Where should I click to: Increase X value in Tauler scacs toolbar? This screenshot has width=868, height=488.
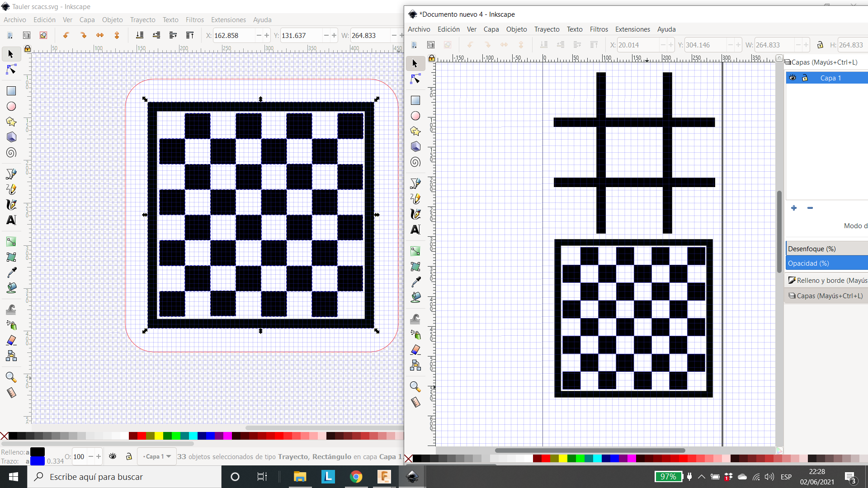point(267,35)
